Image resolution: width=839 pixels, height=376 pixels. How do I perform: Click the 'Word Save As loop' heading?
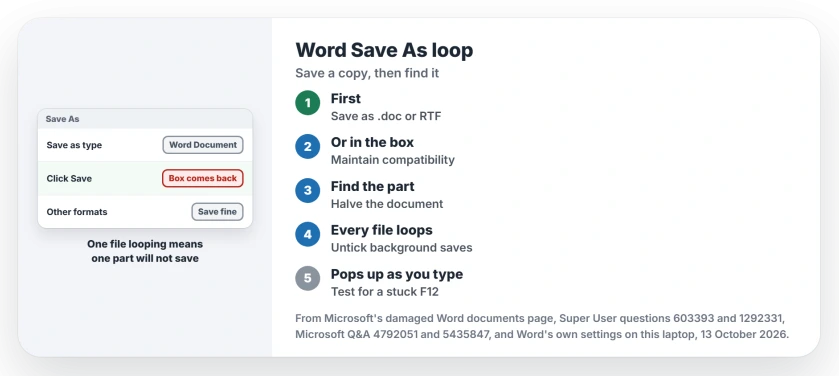tap(384, 50)
